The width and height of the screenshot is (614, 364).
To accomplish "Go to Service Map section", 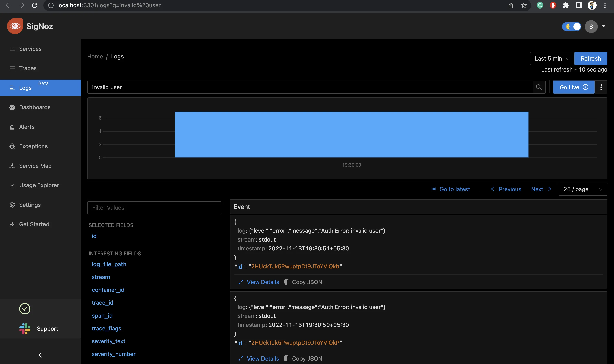I will point(35,166).
